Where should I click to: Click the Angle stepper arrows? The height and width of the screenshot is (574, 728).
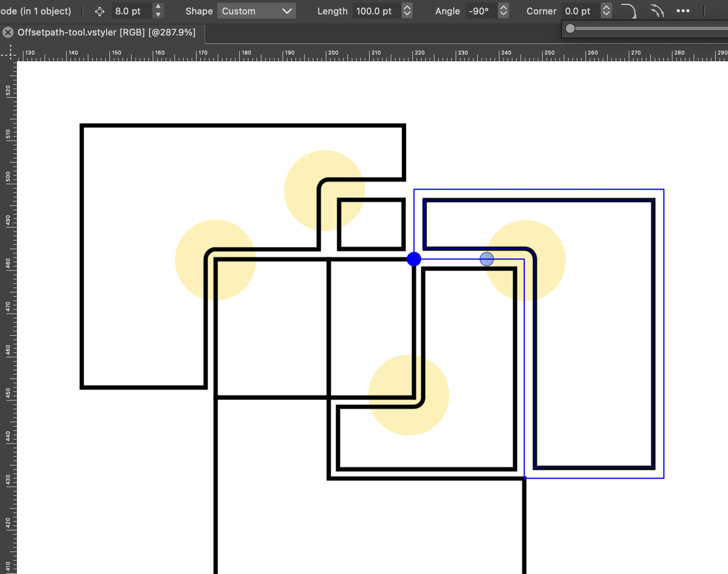[x=503, y=11]
